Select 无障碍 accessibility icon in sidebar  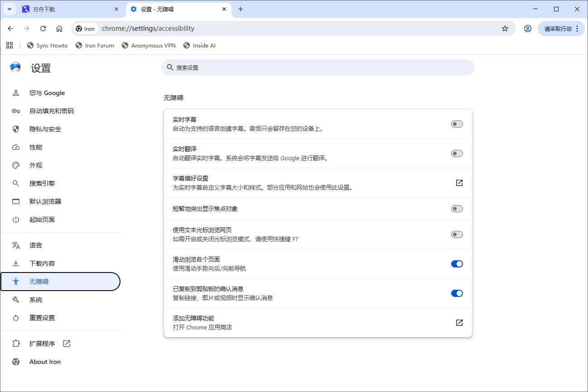(x=16, y=281)
